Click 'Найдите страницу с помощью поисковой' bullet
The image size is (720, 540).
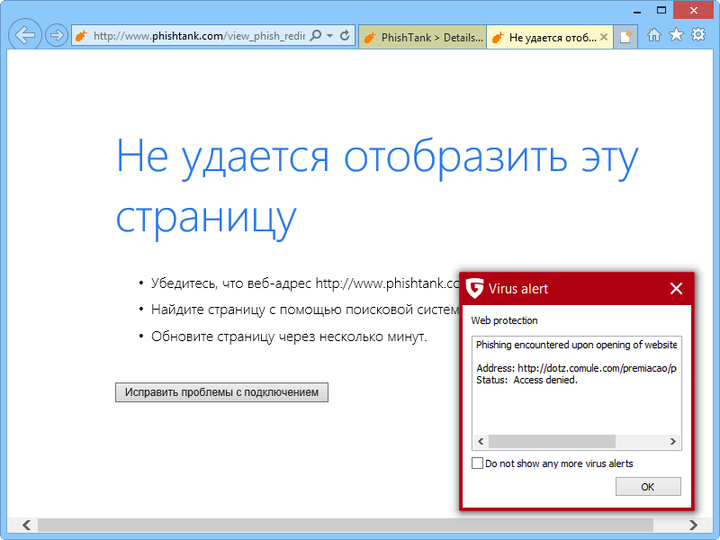[305, 310]
